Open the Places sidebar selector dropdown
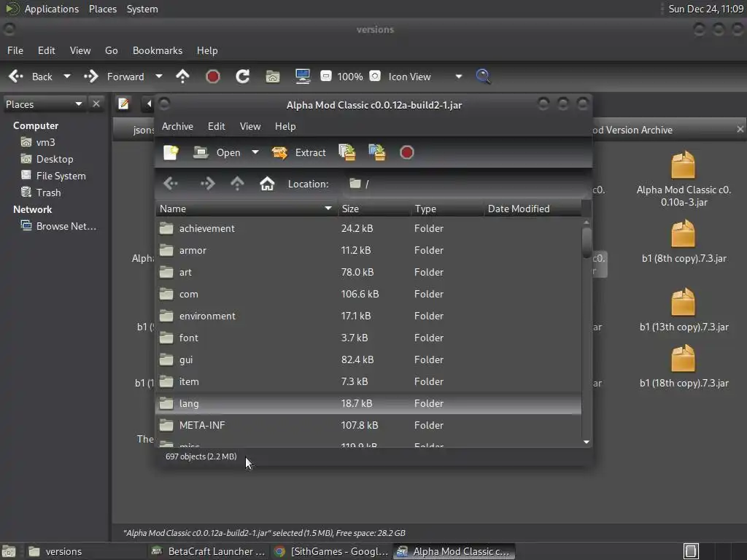The image size is (747, 560). click(x=43, y=104)
